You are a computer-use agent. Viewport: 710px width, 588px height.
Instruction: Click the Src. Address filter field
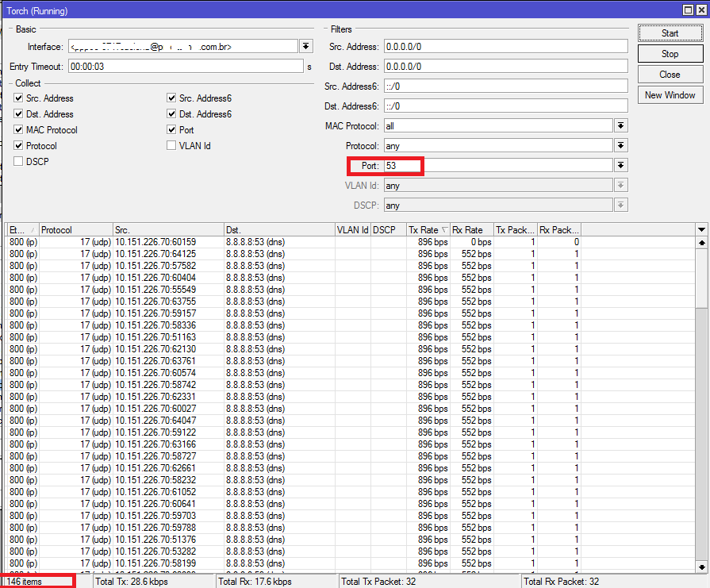[x=505, y=47]
